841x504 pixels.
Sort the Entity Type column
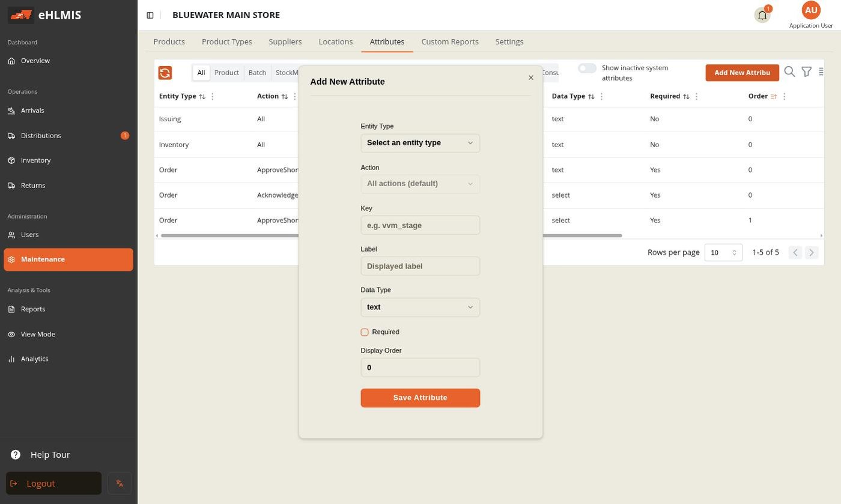[202, 97]
